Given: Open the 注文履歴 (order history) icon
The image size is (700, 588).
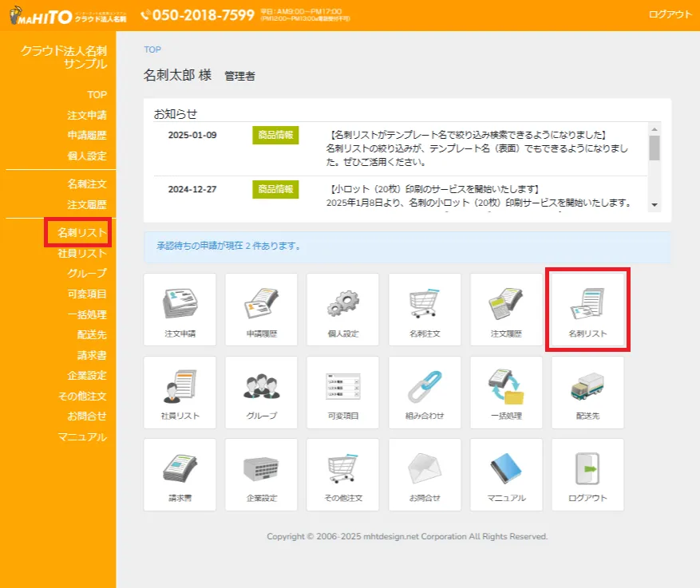Looking at the screenshot, I should pyautogui.click(x=505, y=310).
